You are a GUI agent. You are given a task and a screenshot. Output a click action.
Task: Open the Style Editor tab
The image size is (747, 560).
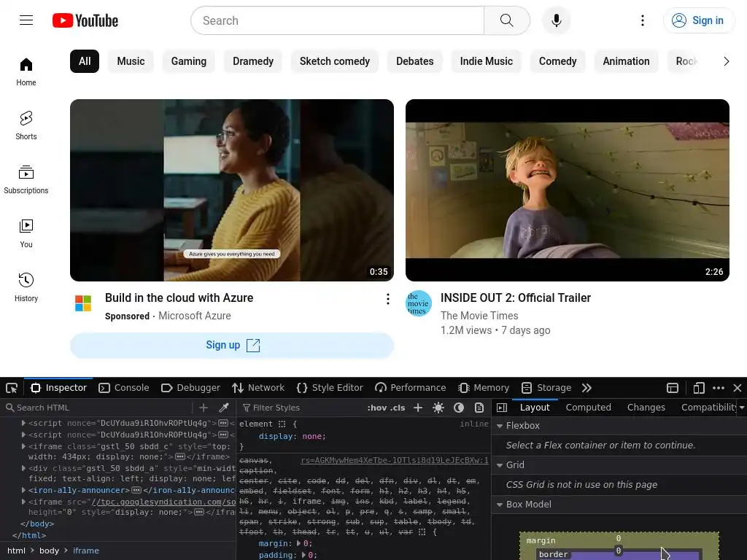click(x=330, y=388)
